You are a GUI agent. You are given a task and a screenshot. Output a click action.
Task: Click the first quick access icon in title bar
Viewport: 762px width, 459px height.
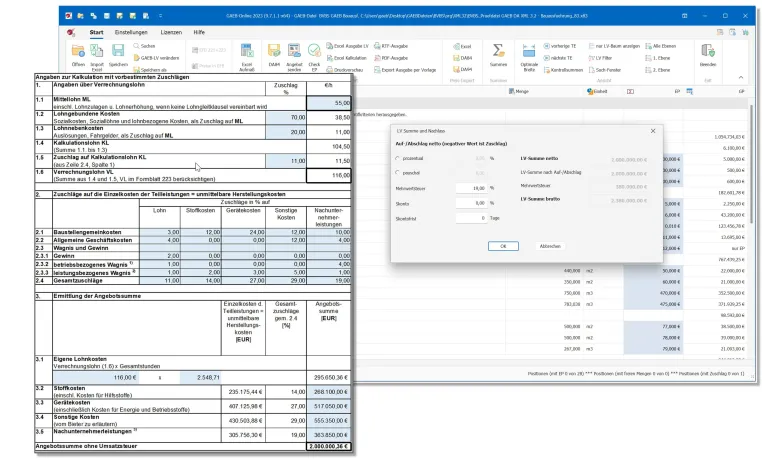click(69, 16)
